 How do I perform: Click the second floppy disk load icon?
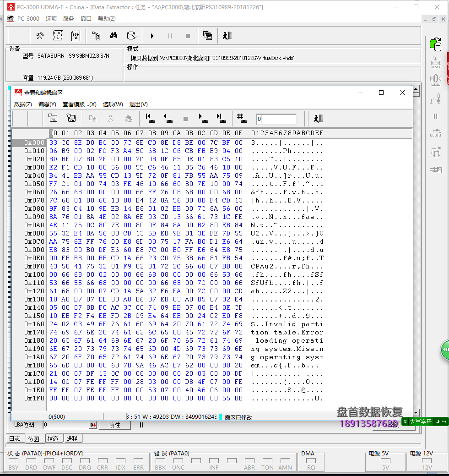(71, 118)
